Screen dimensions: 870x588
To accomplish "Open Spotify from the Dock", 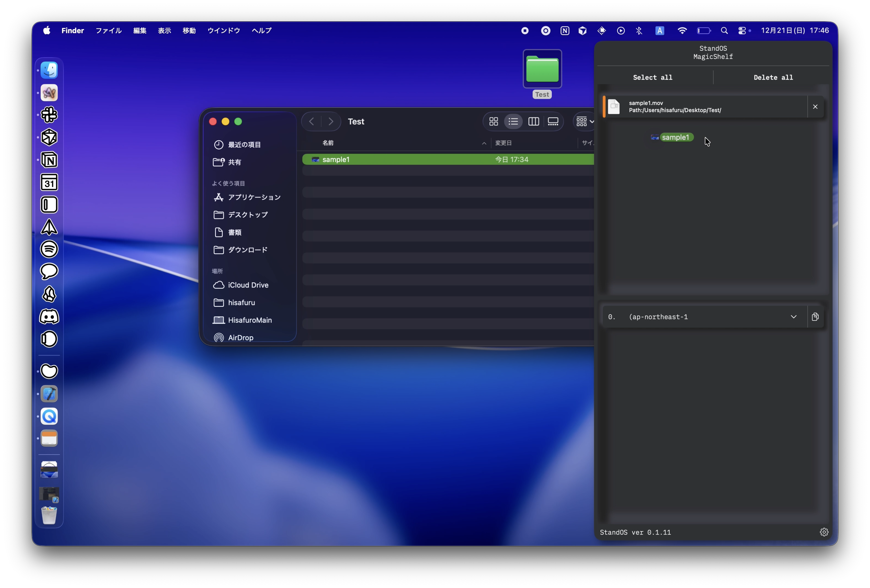I will (49, 249).
